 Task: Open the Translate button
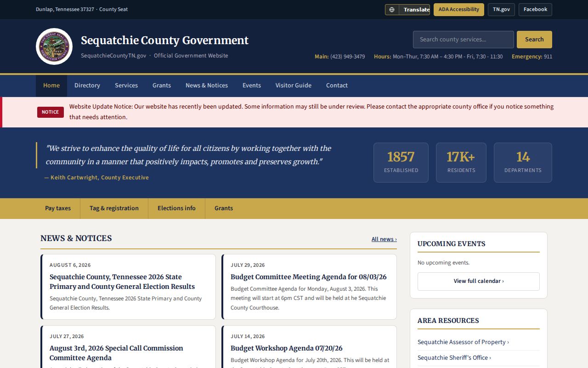pyautogui.click(x=407, y=10)
